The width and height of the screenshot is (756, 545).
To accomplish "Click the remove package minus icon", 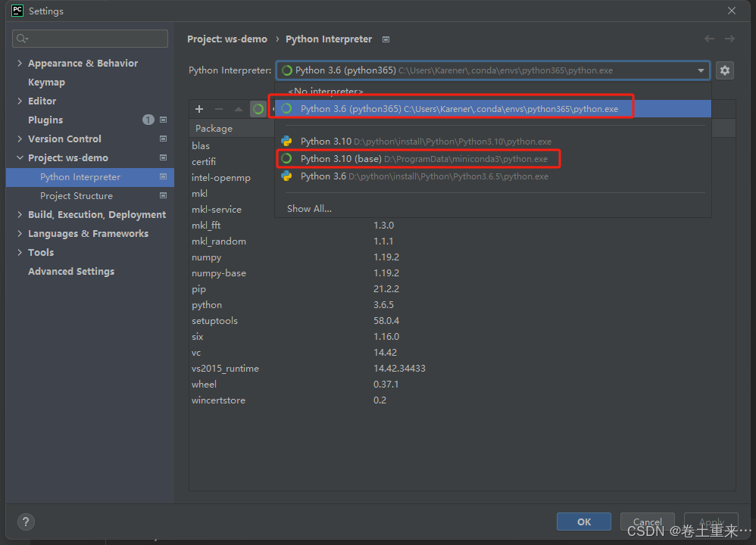I will click(x=219, y=109).
